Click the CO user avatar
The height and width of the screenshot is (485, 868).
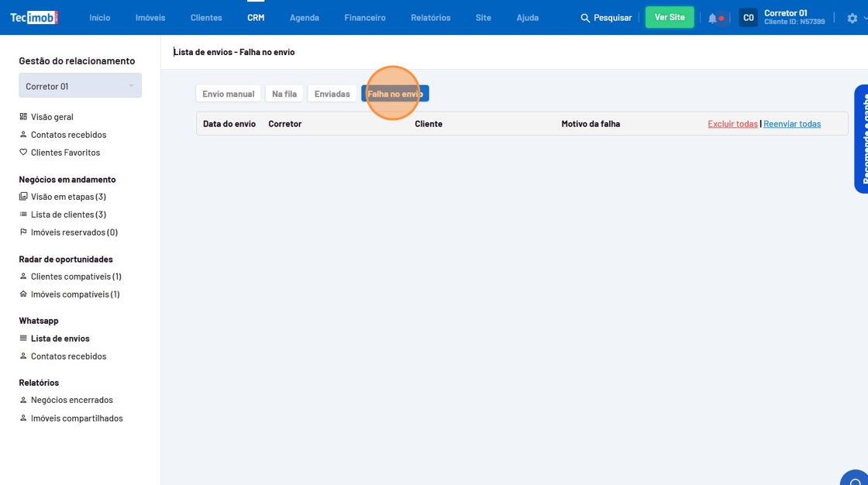coord(748,18)
